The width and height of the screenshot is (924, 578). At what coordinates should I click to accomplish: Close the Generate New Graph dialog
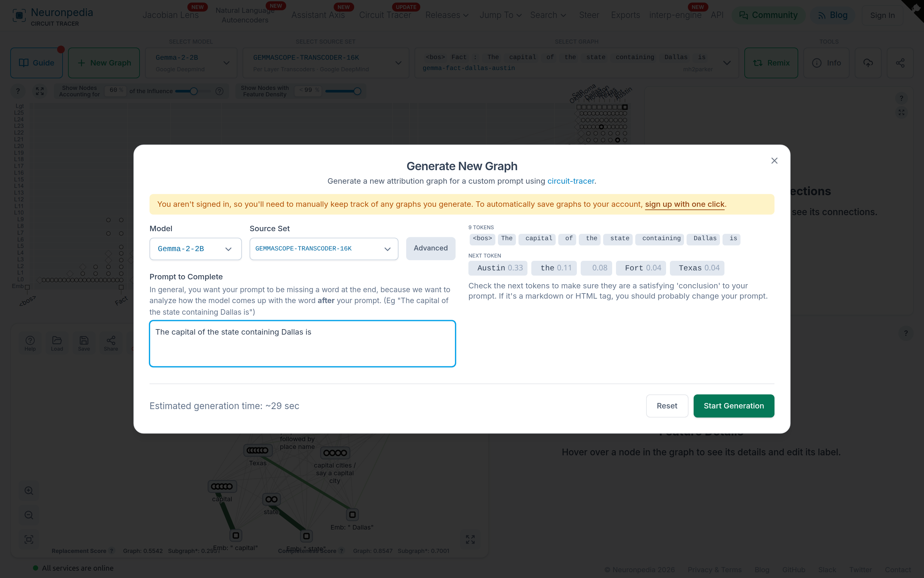point(774,161)
